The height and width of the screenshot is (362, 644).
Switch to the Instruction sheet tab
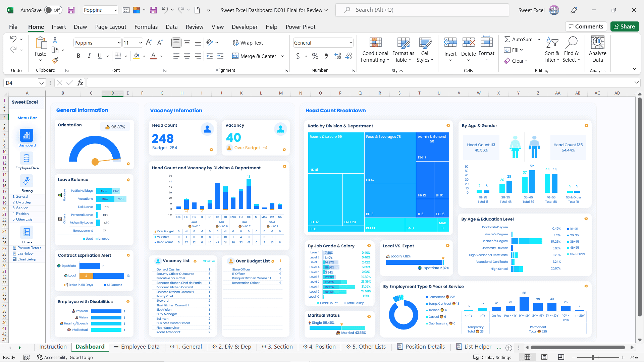53,347
